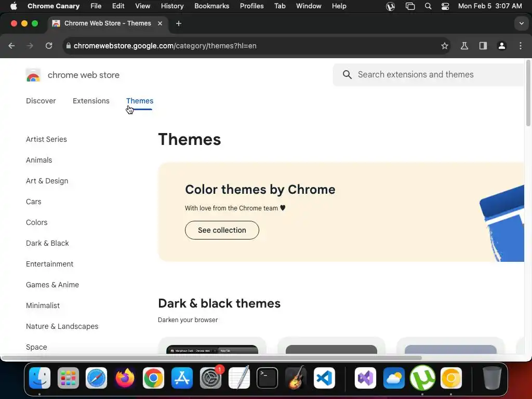Launch Safari from the Dock
Image resolution: width=532 pixels, height=399 pixels.
(x=96, y=378)
